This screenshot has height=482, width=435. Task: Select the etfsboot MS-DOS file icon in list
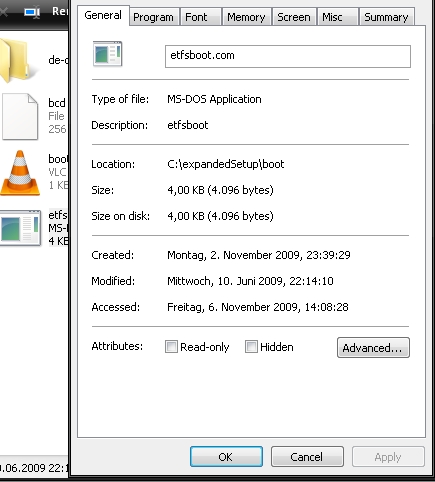21,228
